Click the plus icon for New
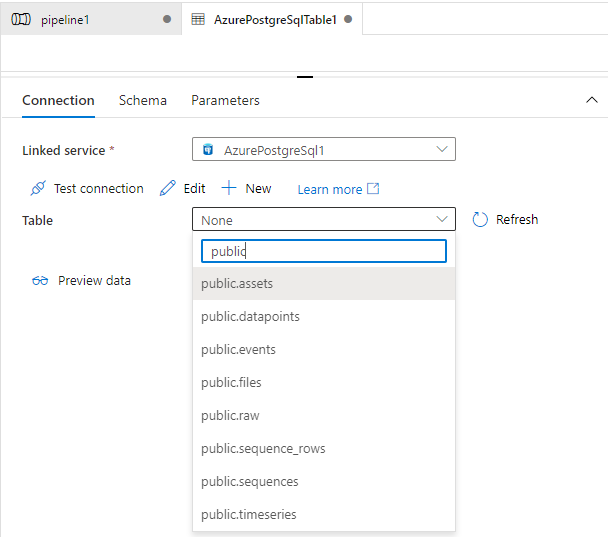 pyautogui.click(x=229, y=188)
